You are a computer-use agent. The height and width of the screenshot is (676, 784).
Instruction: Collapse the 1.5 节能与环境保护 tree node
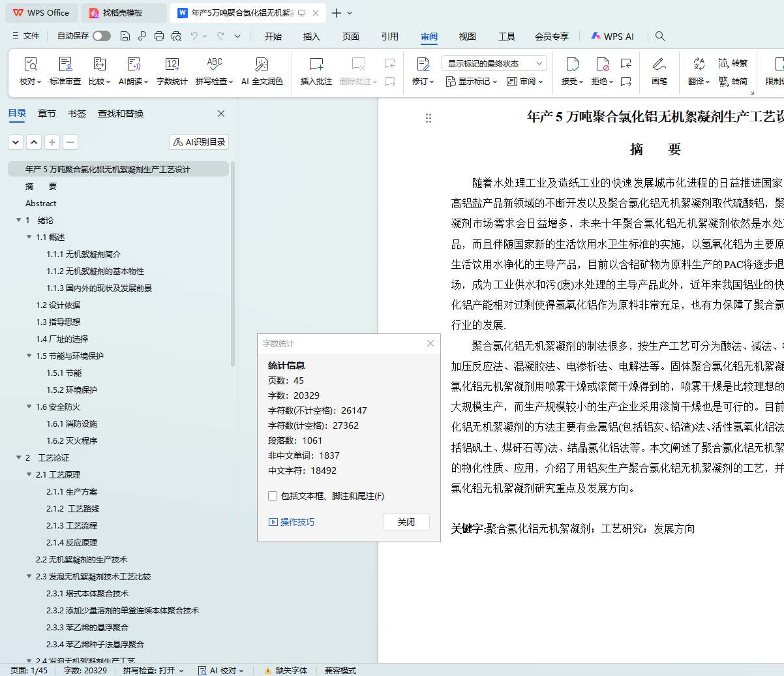[x=29, y=356]
